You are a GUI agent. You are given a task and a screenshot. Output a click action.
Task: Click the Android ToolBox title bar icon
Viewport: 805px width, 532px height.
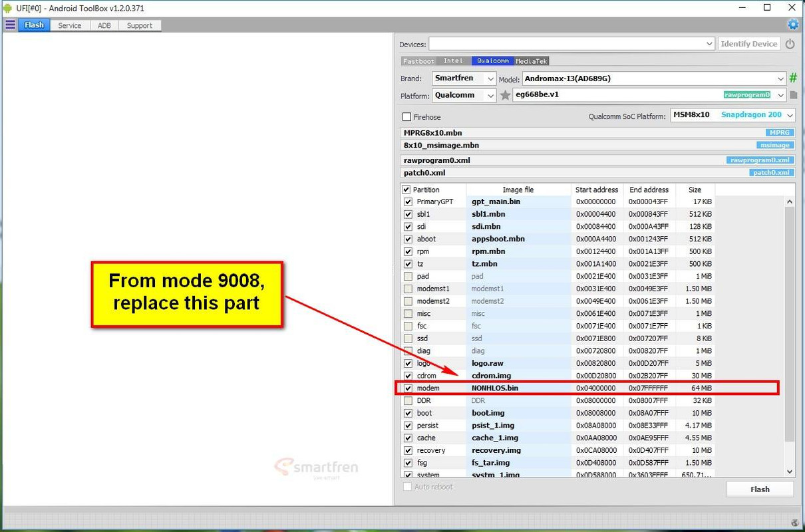7,8
